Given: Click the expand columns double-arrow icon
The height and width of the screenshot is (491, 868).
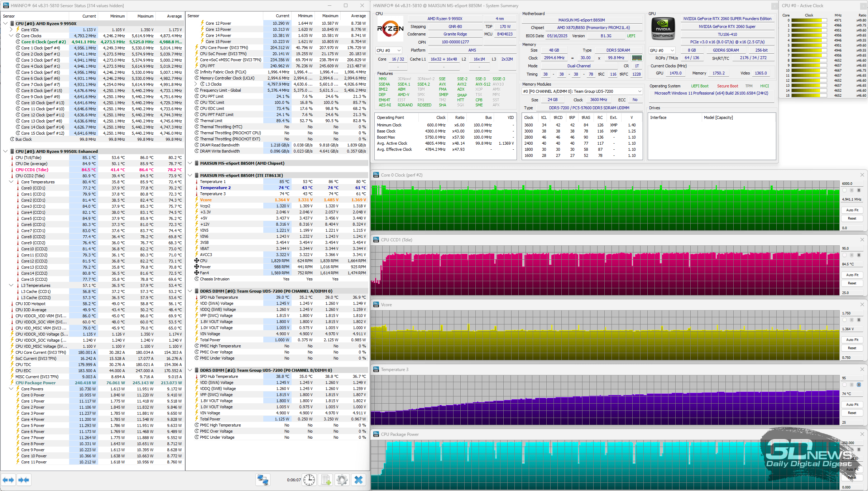Looking at the screenshot, I should (9, 480).
